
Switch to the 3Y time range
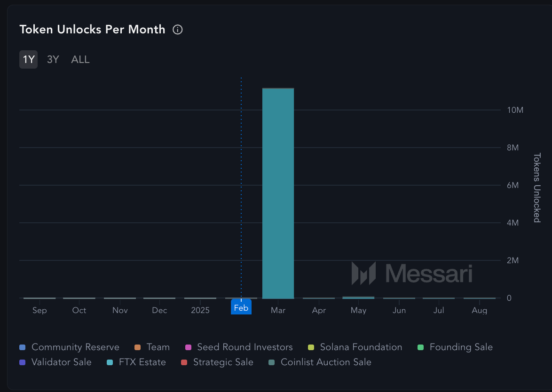pyautogui.click(x=53, y=60)
